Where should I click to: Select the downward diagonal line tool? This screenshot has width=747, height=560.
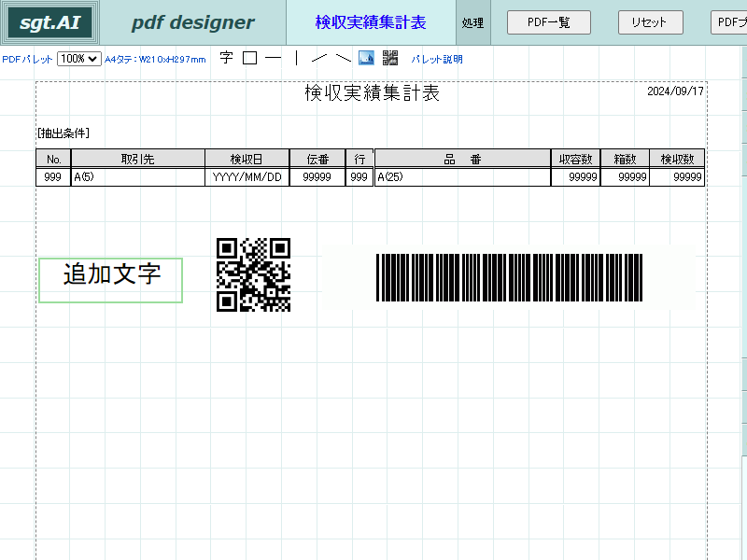pyautogui.click(x=344, y=58)
